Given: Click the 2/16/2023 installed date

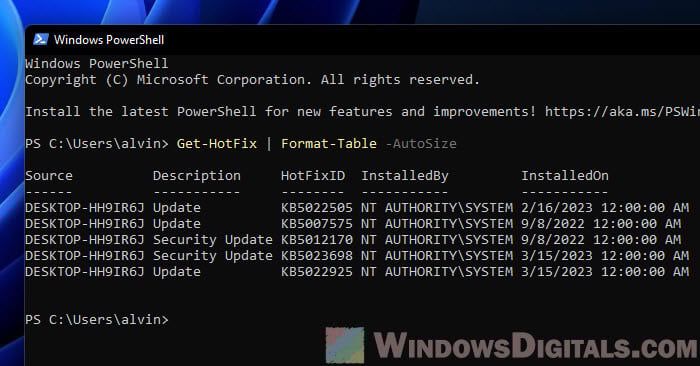Looking at the screenshot, I should (557, 208).
